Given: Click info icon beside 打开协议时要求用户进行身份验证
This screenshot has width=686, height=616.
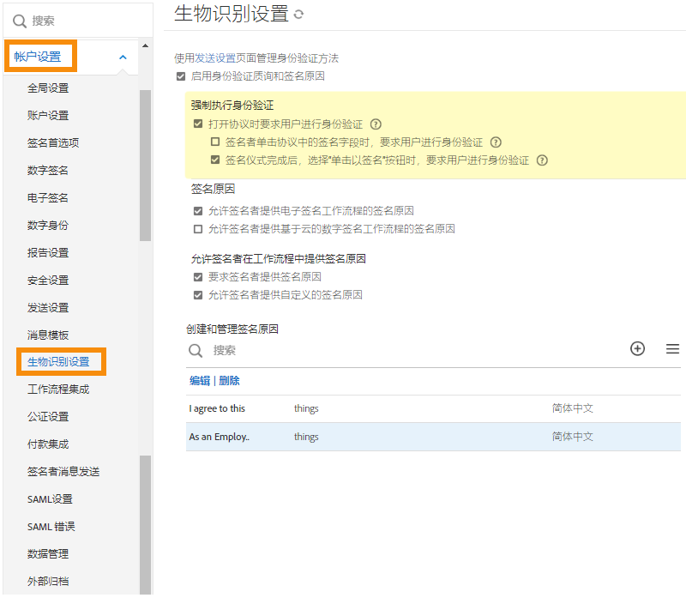Looking at the screenshot, I should (375, 124).
